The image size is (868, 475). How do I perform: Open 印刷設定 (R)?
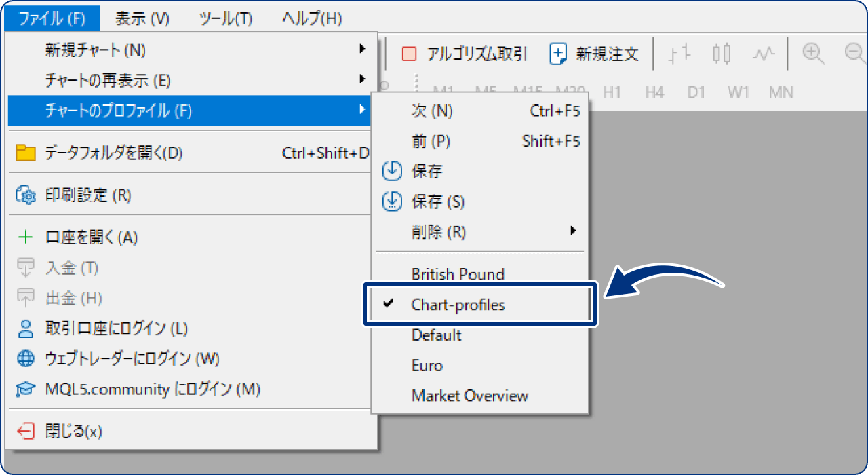point(191,195)
